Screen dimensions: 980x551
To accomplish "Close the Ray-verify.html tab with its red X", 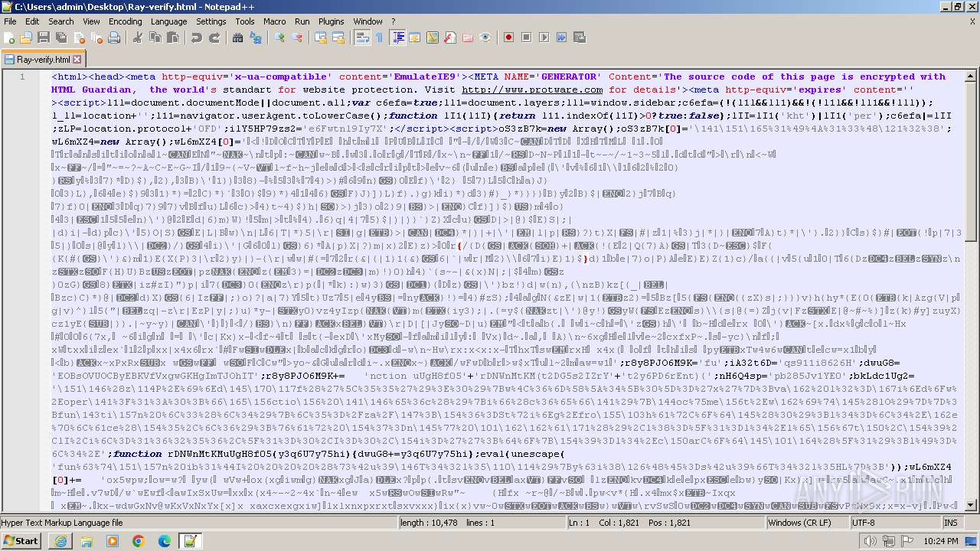I will click(x=77, y=59).
